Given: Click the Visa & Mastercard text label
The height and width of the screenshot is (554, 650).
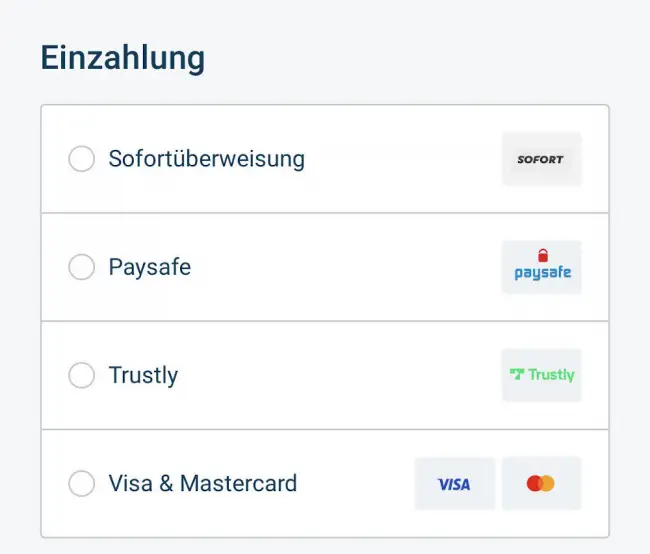Looking at the screenshot, I should coord(202,483).
